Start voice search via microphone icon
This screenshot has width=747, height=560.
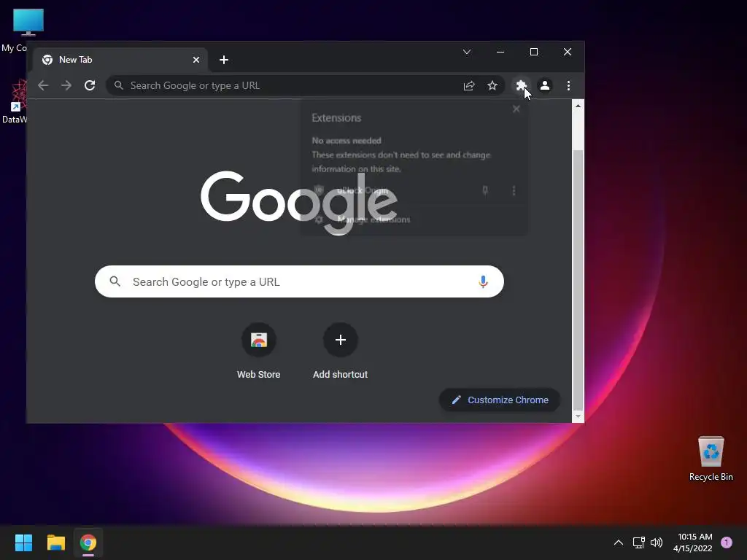pyautogui.click(x=483, y=281)
